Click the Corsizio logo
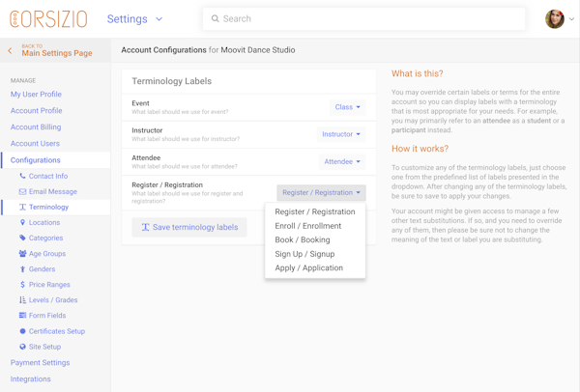The image size is (580, 392). click(48, 19)
